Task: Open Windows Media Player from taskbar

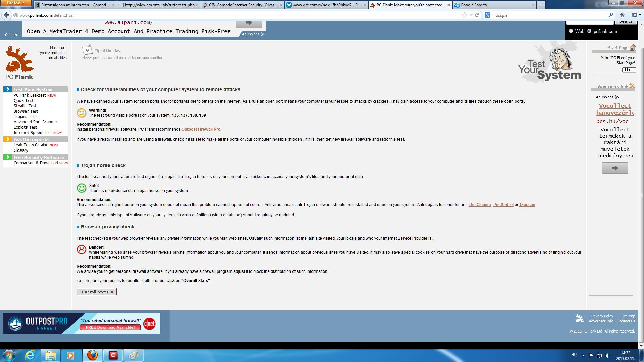Action: 71,355
